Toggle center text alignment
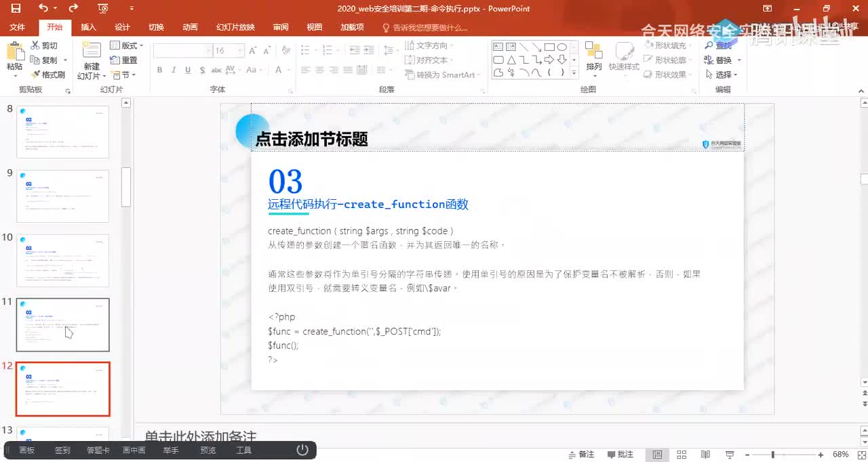868x462 pixels. (320, 70)
